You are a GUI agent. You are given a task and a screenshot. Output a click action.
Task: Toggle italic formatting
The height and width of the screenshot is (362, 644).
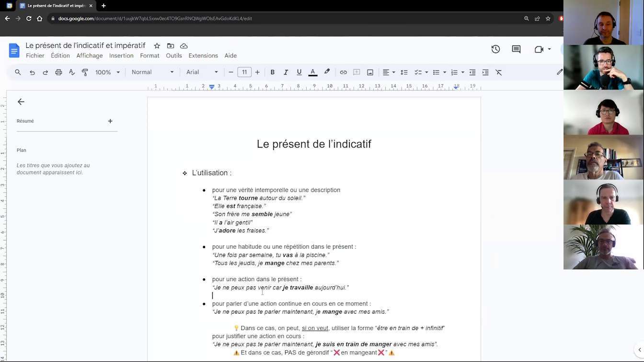pyautogui.click(x=286, y=72)
